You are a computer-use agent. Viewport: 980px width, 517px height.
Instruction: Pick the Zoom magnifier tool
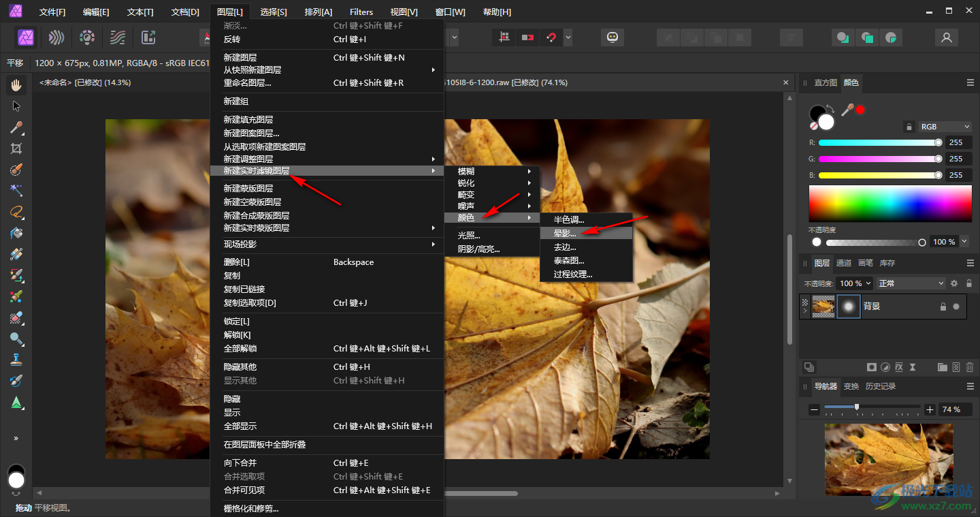[16, 339]
